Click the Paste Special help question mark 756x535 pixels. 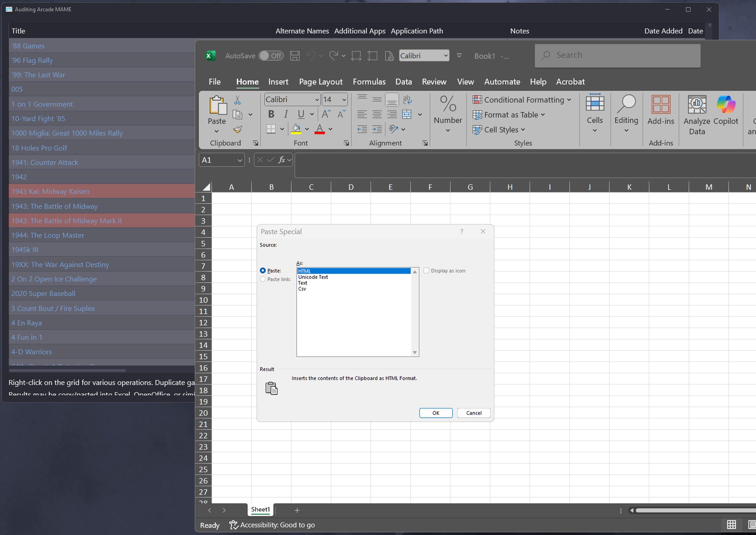(x=462, y=232)
